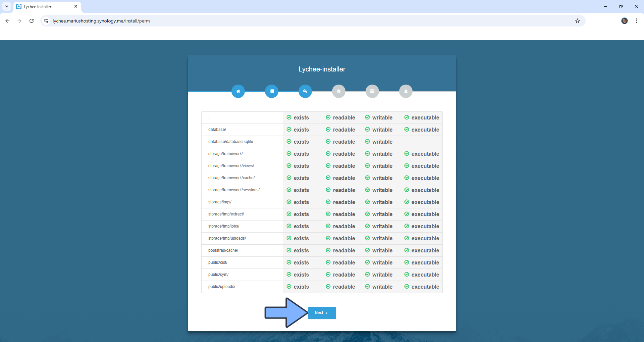Click the storage/framework/ row label
The width and height of the screenshot is (644, 342).
(225, 154)
